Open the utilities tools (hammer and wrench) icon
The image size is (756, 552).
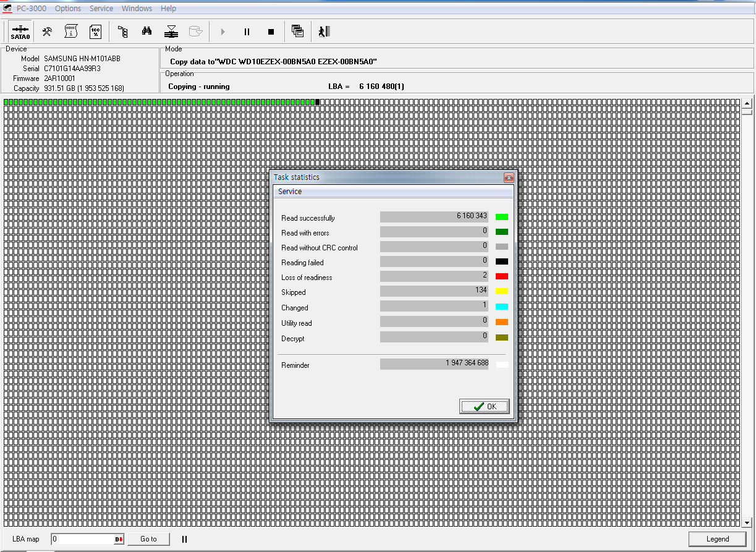point(47,32)
